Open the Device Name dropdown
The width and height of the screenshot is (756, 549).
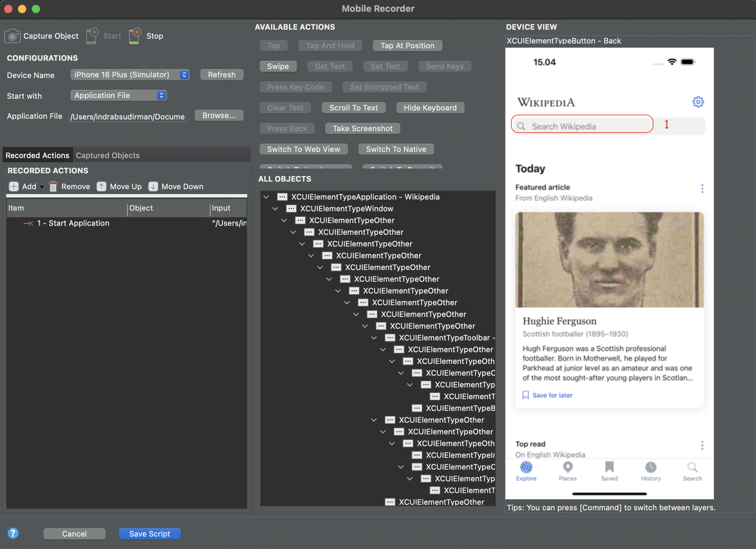(x=130, y=75)
